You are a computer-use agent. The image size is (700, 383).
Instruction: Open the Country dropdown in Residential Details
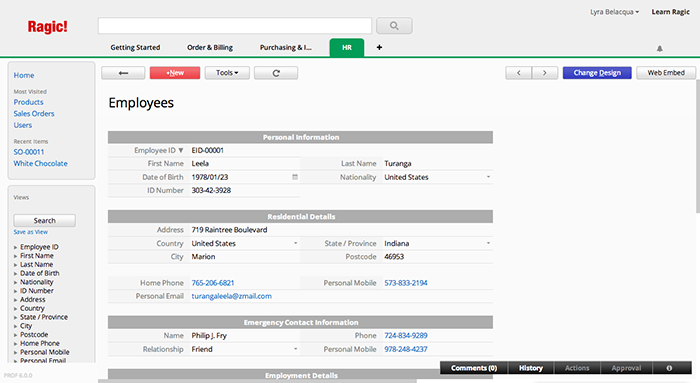pyautogui.click(x=295, y=243)
